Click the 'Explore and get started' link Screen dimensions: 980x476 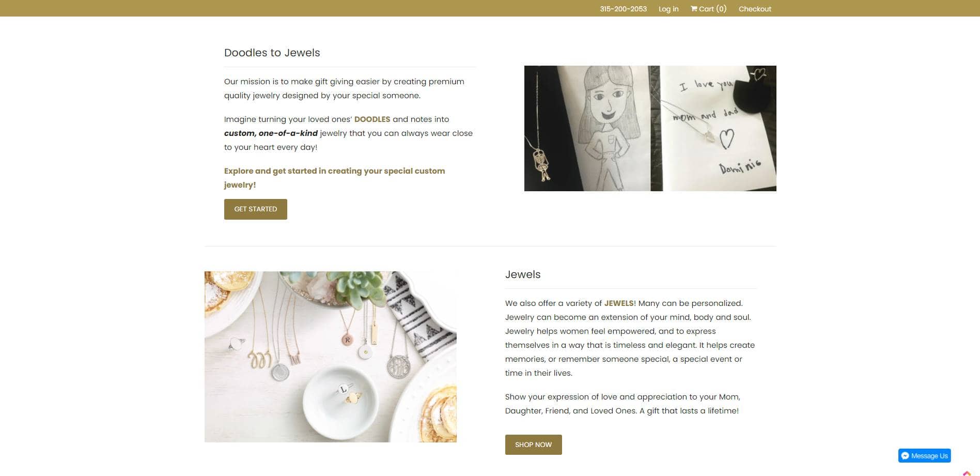point(334,178)
